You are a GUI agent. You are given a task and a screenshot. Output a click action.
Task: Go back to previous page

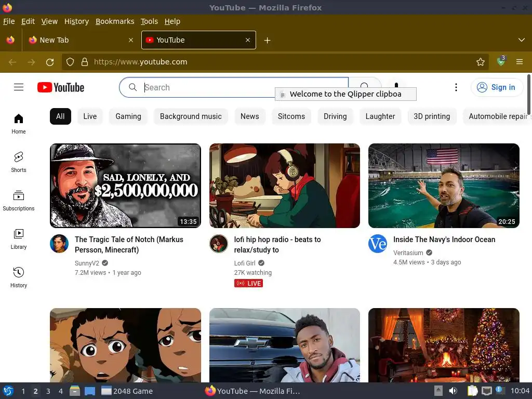click(x=12, y=62)
